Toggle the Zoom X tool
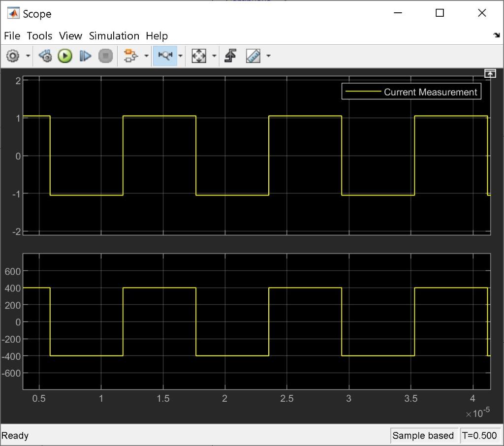Screen dimensions: 504x446 (x=165, y=56)
